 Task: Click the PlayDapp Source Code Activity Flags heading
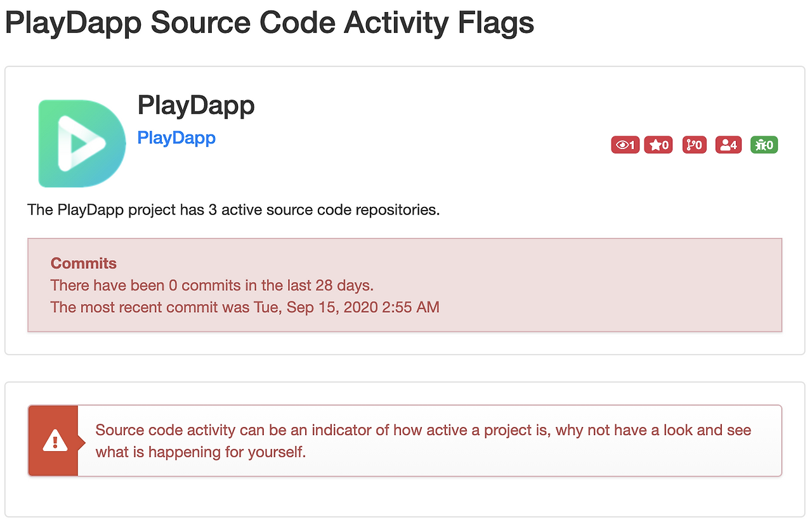coord(270,23)
